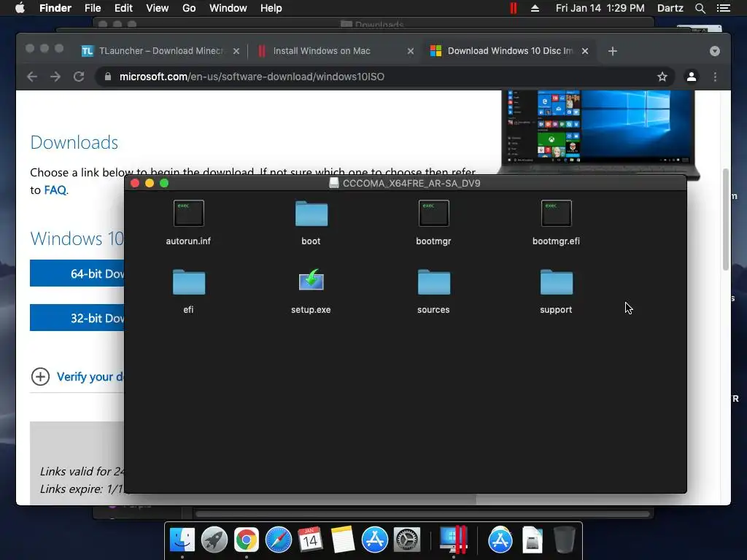Close the Install Windows on Mac tab
Viewport: 747px width, 560px height.
coord(411,51)
